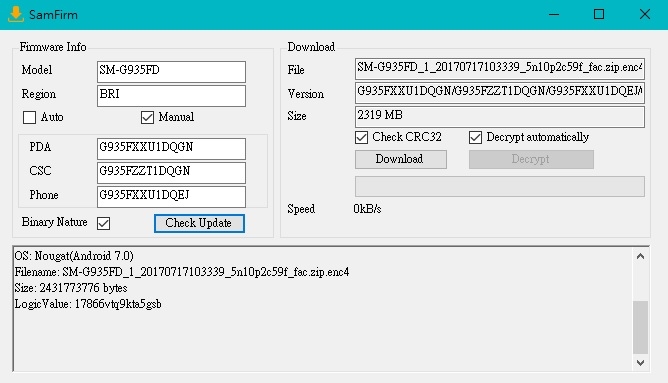Click the Version field in Download group
This screenshot has height=383, width=668.
click(x=500, y=93)
